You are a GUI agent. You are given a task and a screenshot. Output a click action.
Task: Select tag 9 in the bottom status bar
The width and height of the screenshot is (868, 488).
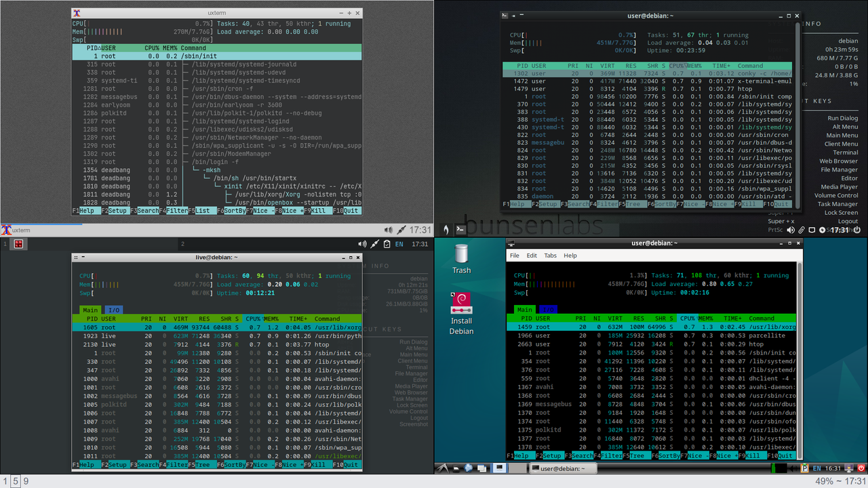click(x=26, y=481)
